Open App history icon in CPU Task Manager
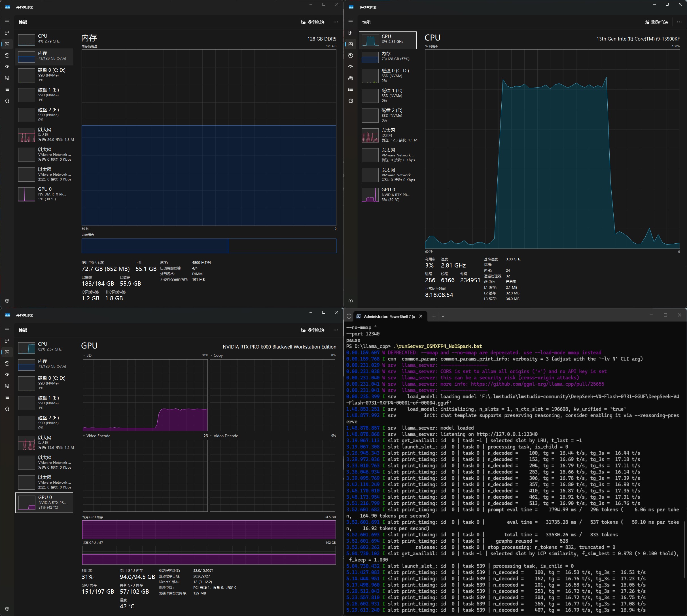This screenshot has width=687, height=616. [350, 56]
